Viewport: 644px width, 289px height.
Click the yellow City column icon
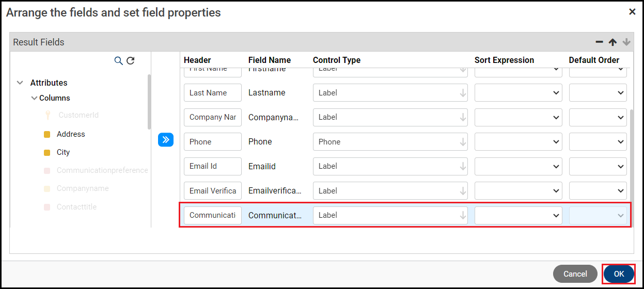tap(47, 153)
